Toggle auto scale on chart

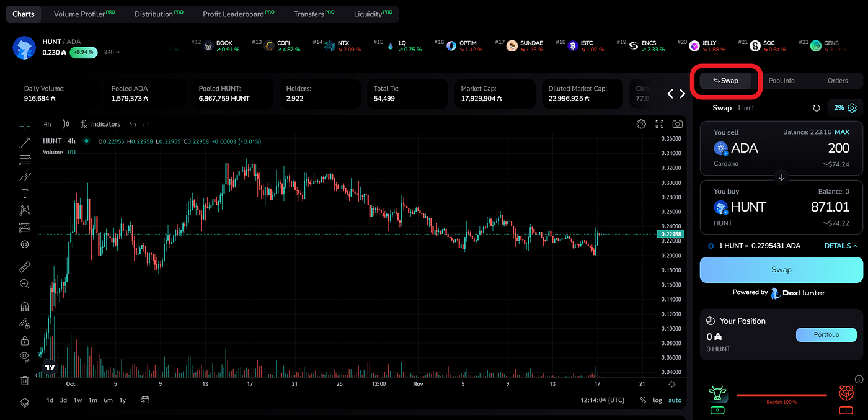click(675, 400)
